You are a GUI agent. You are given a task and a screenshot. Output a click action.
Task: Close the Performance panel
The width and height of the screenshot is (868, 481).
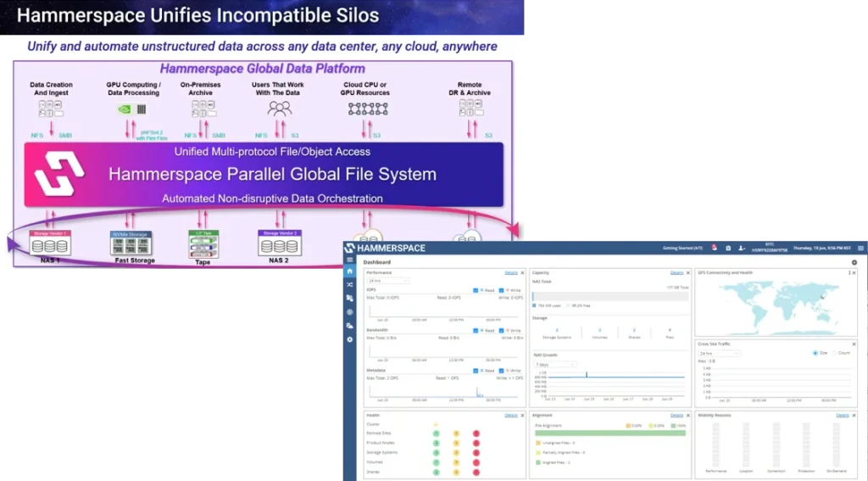click(x=522, y=272)
